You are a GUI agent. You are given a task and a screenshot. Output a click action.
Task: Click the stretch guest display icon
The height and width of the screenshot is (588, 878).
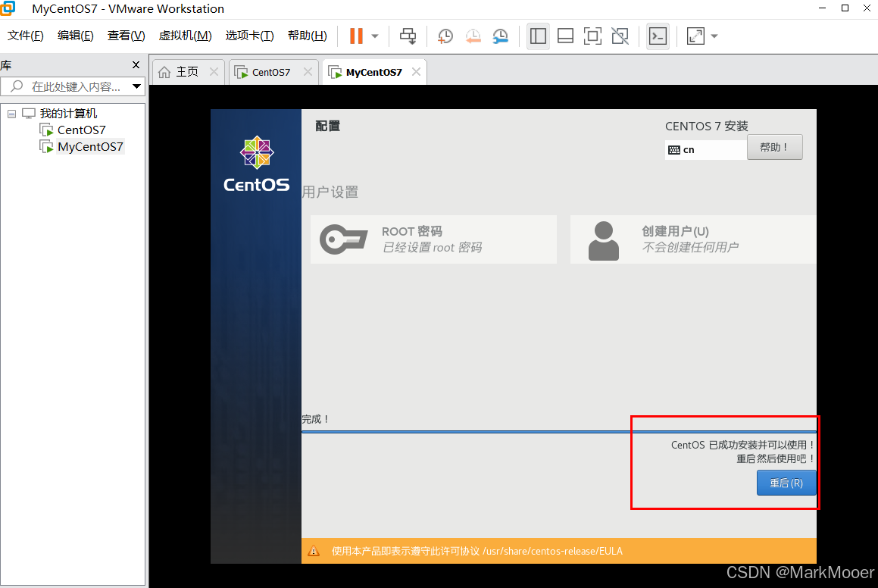point(695,36)
